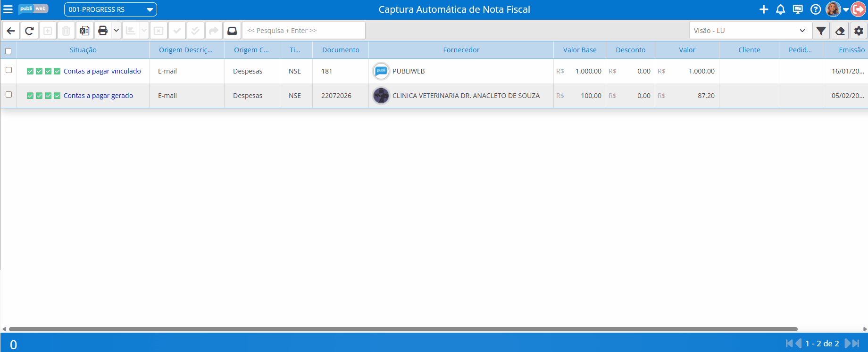
Task: Click the plus icon in header
Action: 764,9
